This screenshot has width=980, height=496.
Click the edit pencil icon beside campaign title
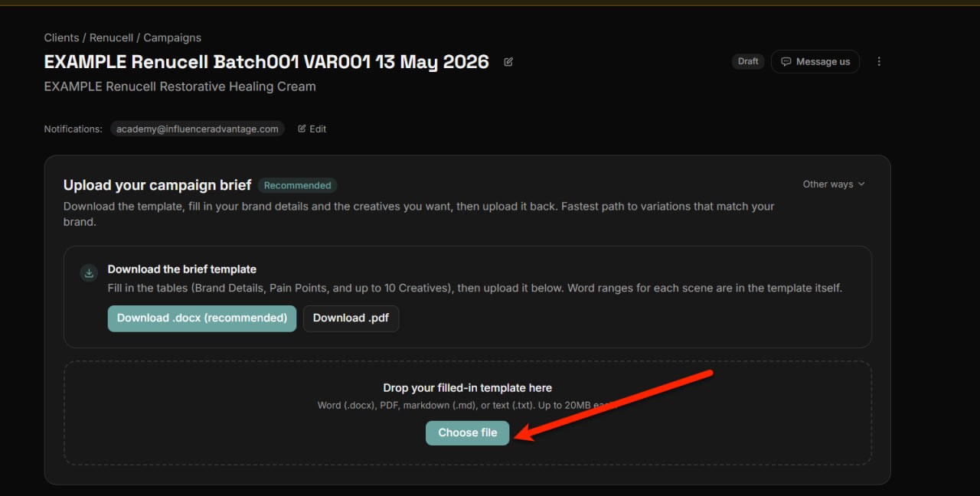pyautogui.click(x=508, y=62)
